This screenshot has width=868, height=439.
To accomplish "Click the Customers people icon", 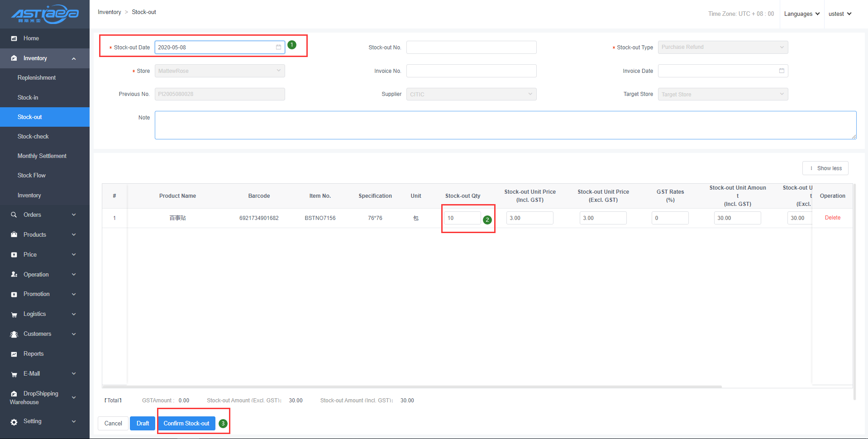I will (x=14, y=334).
